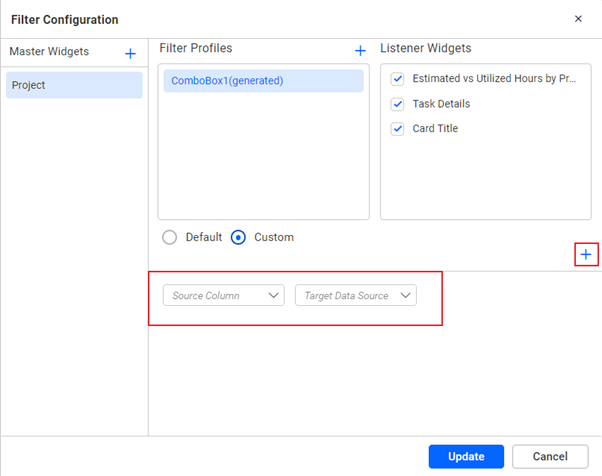
Task: Add a custom column mapping row plus icon
Action: (x=586, y=255)
